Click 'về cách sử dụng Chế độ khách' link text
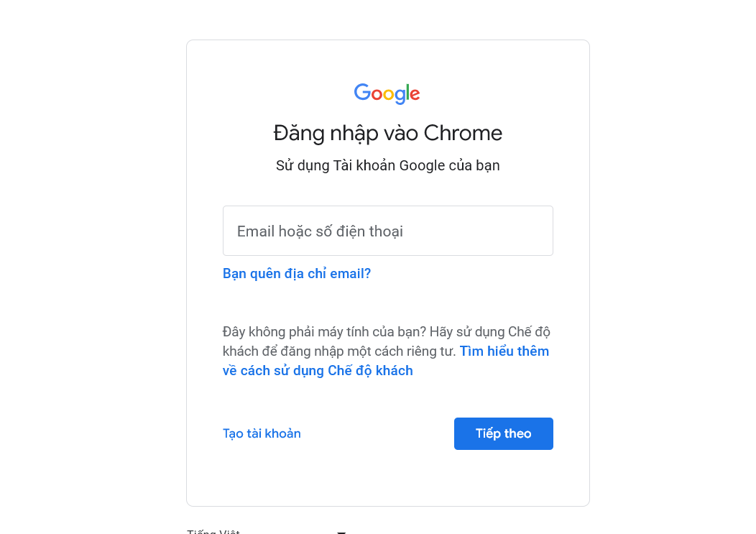The width and height of the screenshot is (756, 534). 318,370
